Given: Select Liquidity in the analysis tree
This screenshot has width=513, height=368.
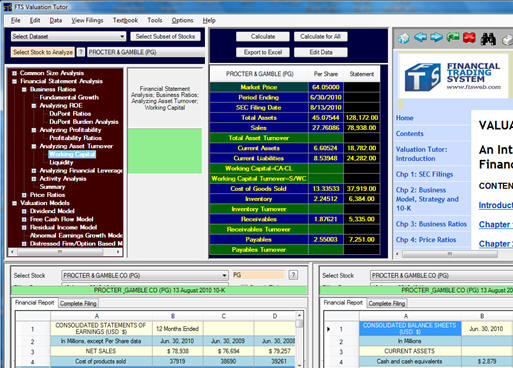Looking at the screenshot, I should tap(61, 162).
